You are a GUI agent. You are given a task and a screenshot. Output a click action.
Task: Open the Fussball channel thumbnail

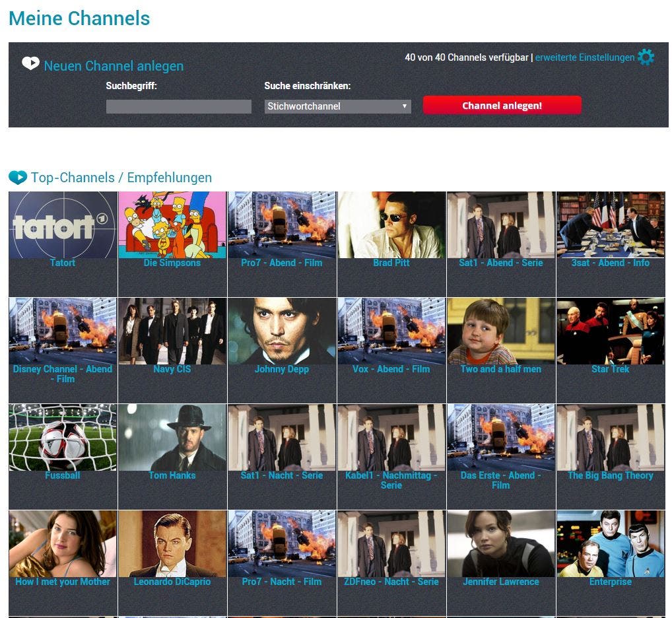[63, 438]
